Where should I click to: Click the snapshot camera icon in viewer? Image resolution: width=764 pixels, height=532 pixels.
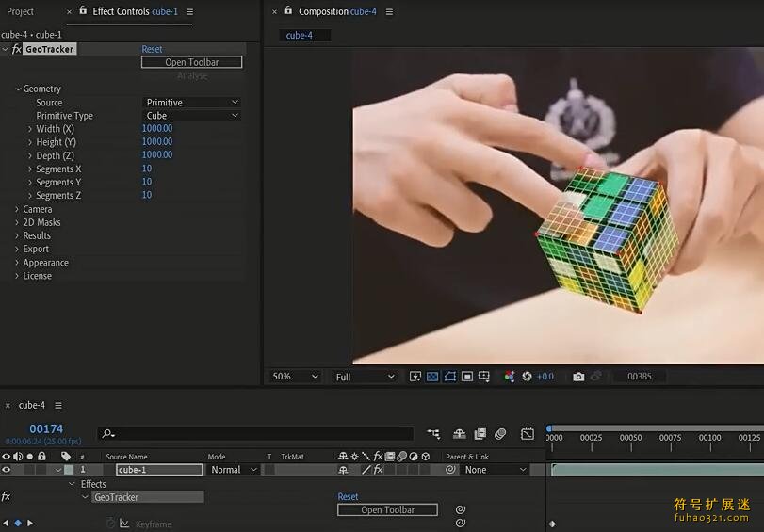coord(578,377)
